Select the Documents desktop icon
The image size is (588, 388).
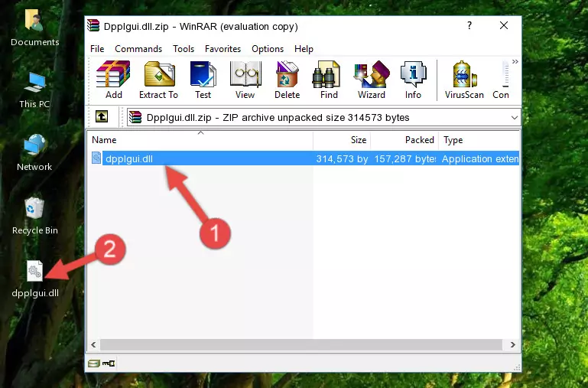click(x=35, y=28)
